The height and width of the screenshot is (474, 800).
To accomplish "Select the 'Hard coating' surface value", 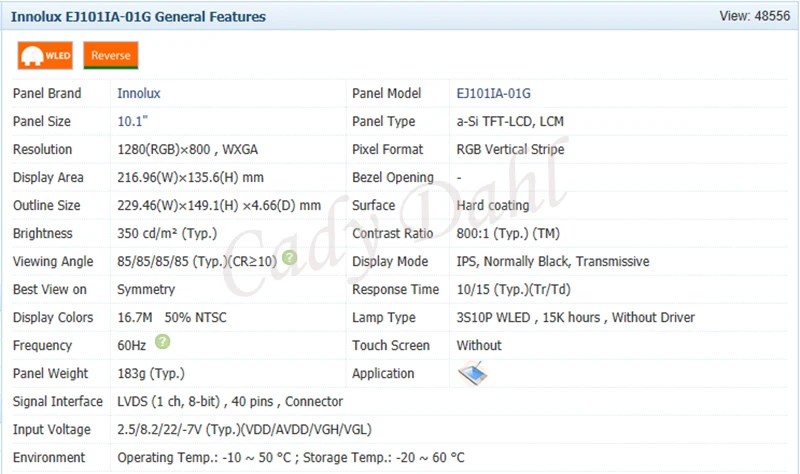I will [493, 206].
